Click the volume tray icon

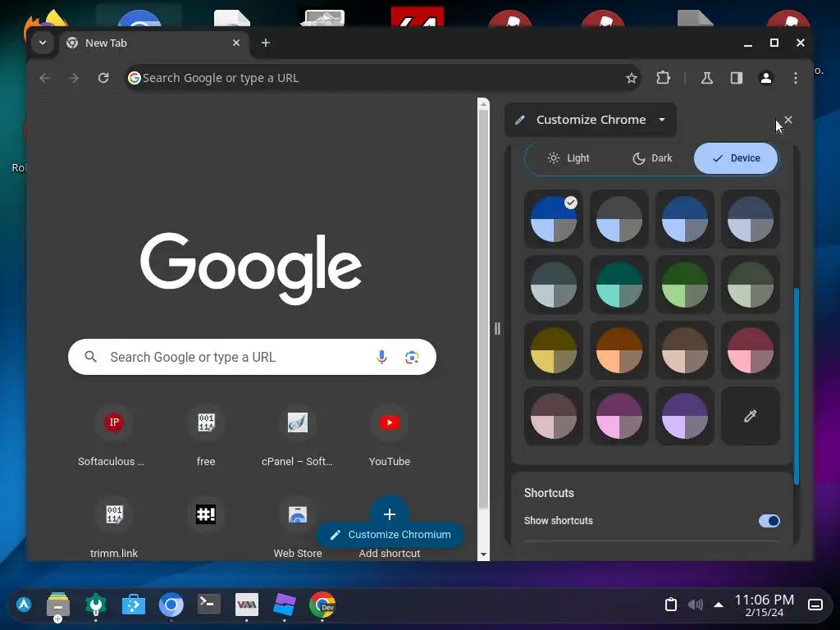tap(696, 605)
